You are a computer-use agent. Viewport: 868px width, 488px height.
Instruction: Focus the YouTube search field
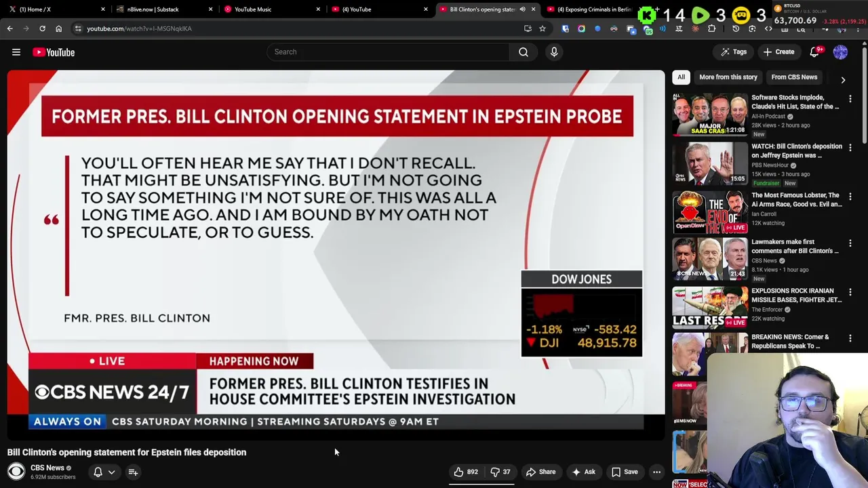coord(388,52)
